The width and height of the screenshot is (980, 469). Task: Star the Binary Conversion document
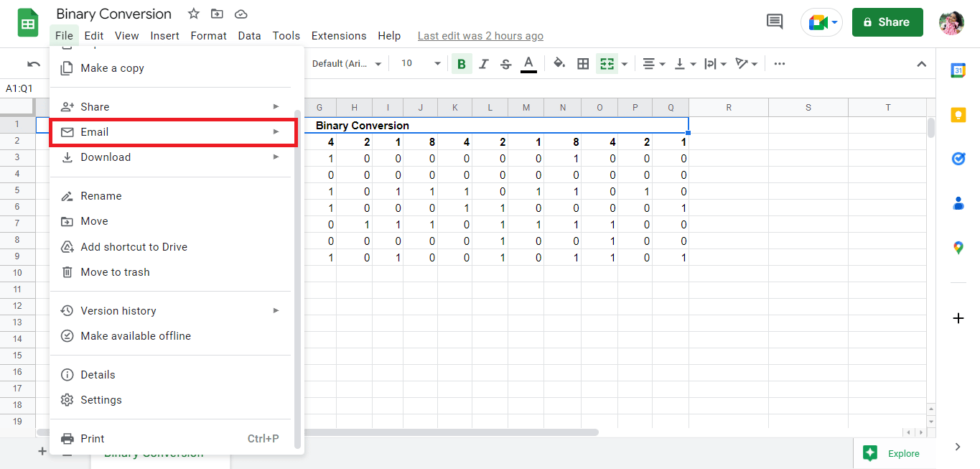click(194, 14)
